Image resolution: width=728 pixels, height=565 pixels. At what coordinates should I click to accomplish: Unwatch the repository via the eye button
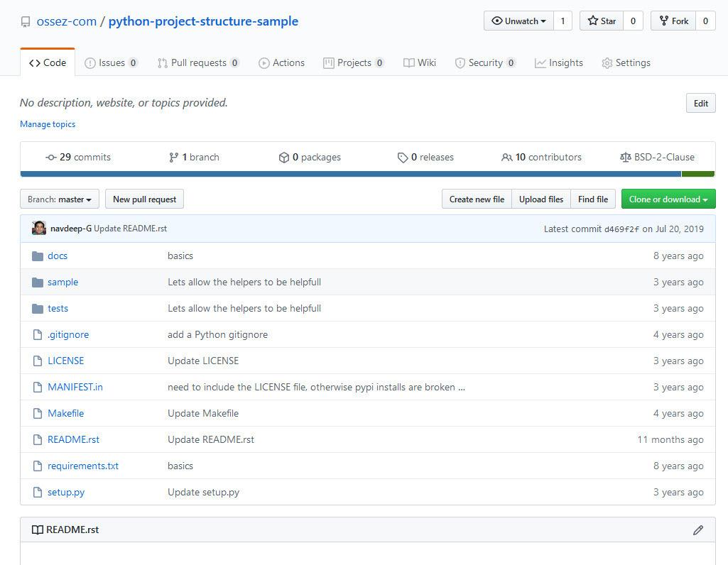click(518, 21)
